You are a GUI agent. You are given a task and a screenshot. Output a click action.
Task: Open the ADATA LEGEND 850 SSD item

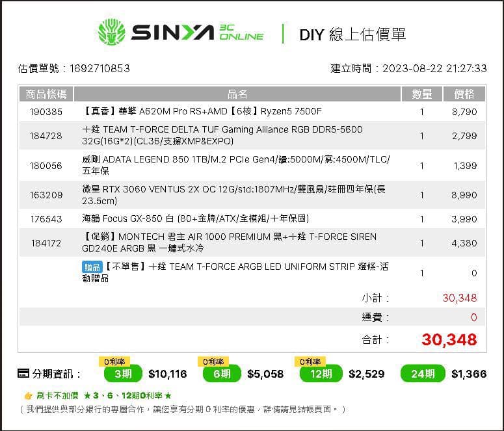pyautogui.click(x=235, y=165)
